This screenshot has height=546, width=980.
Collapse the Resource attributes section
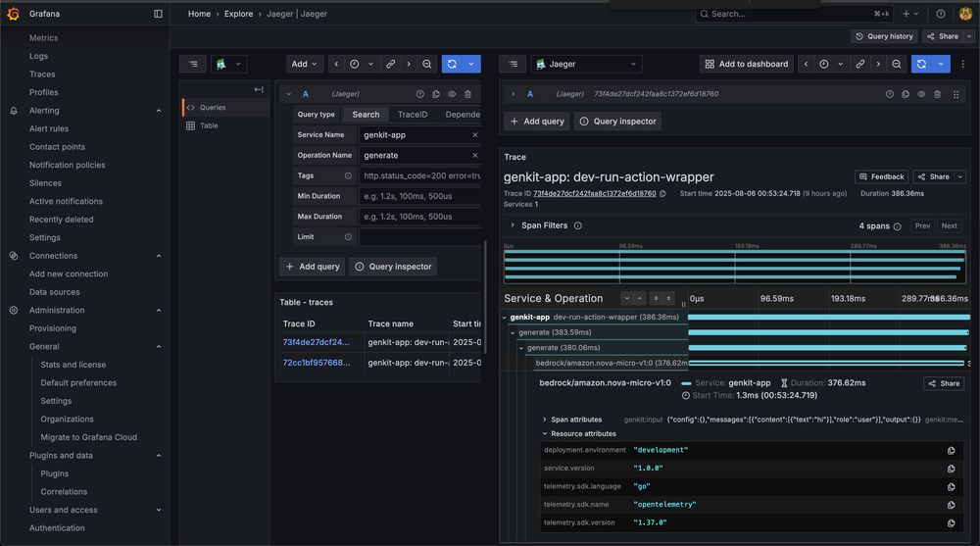coord(544,433)
